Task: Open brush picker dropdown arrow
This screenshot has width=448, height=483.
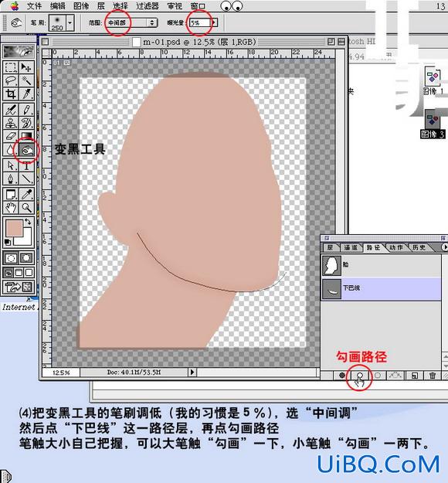Action: pyautogui.click(x=70, y=22)
